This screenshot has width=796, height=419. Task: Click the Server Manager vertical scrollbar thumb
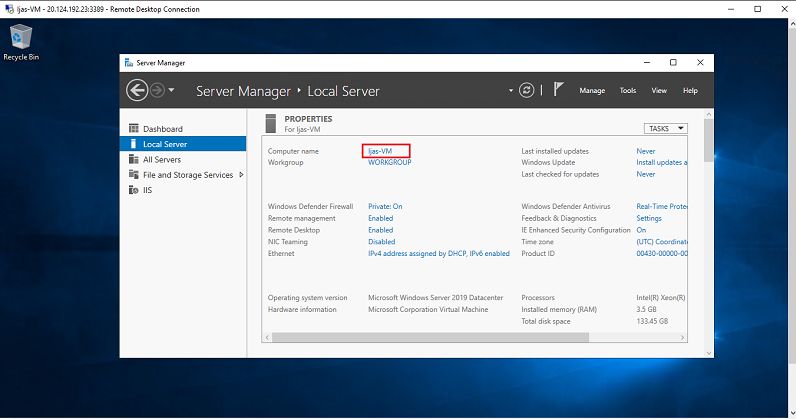[708, 140]
